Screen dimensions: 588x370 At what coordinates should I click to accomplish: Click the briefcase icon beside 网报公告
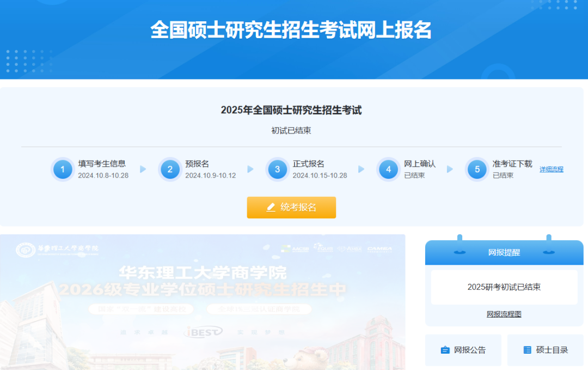coord(445,350)
